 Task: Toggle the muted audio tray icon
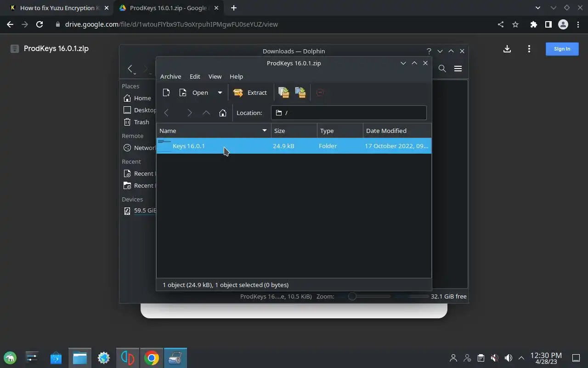point(494,358)
